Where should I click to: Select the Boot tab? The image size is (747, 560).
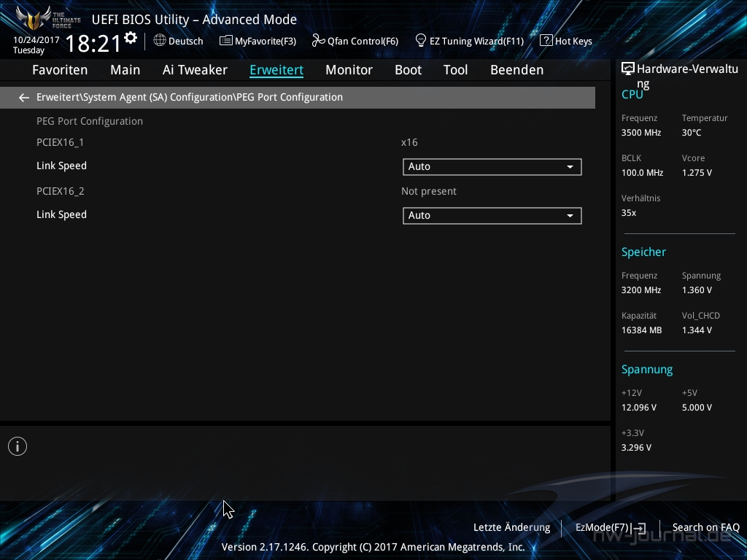coord(408,70)
